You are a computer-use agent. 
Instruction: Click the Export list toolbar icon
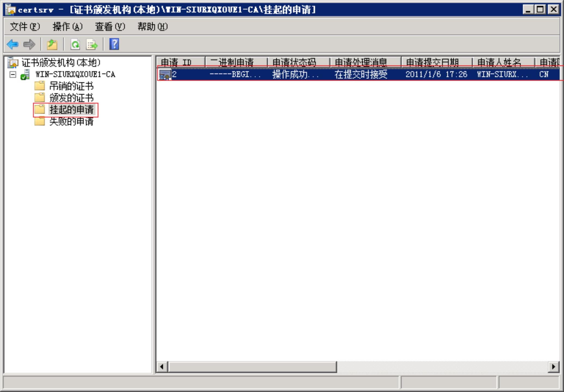click(x=92, y=44)
